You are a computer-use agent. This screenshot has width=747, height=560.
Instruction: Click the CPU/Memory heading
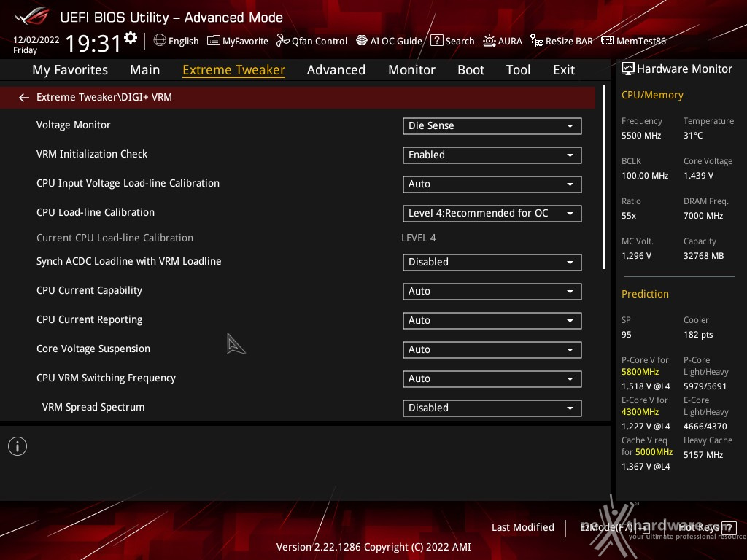[652, 95]
